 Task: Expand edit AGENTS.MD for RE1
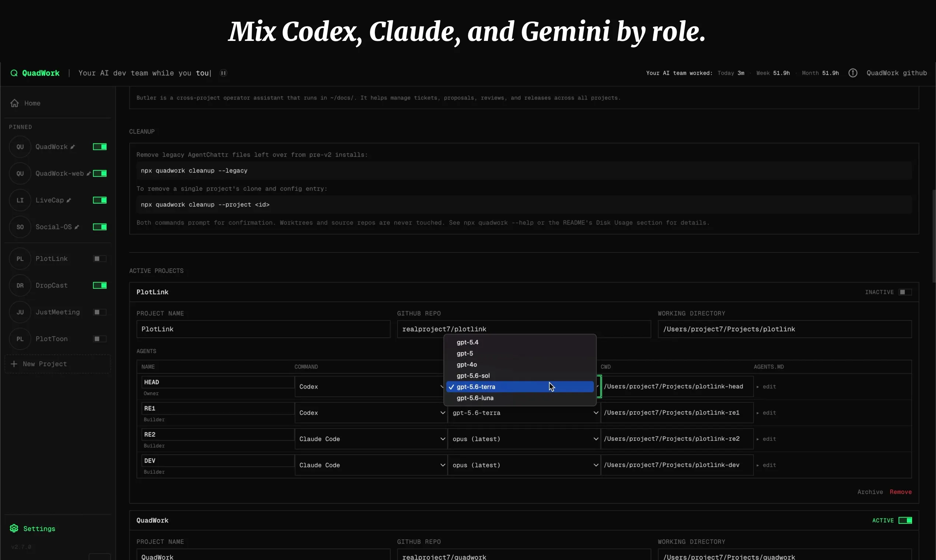pos(766,413)
